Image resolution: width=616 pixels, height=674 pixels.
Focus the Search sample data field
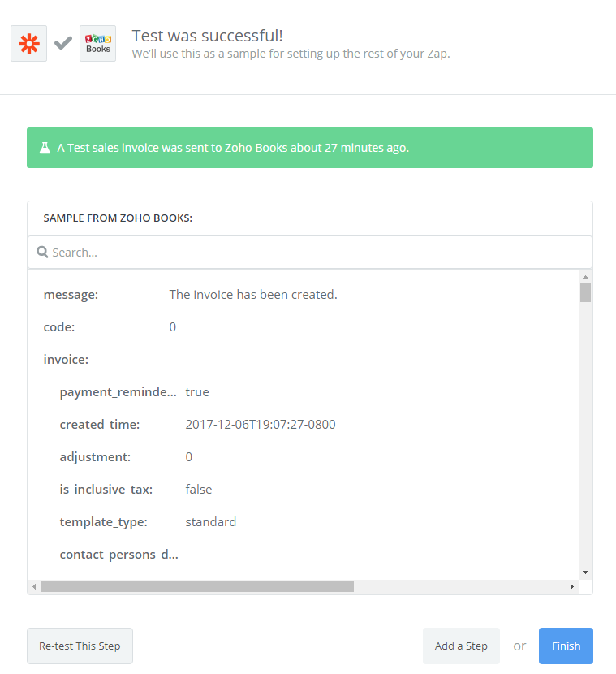click(x=310, y=253)
